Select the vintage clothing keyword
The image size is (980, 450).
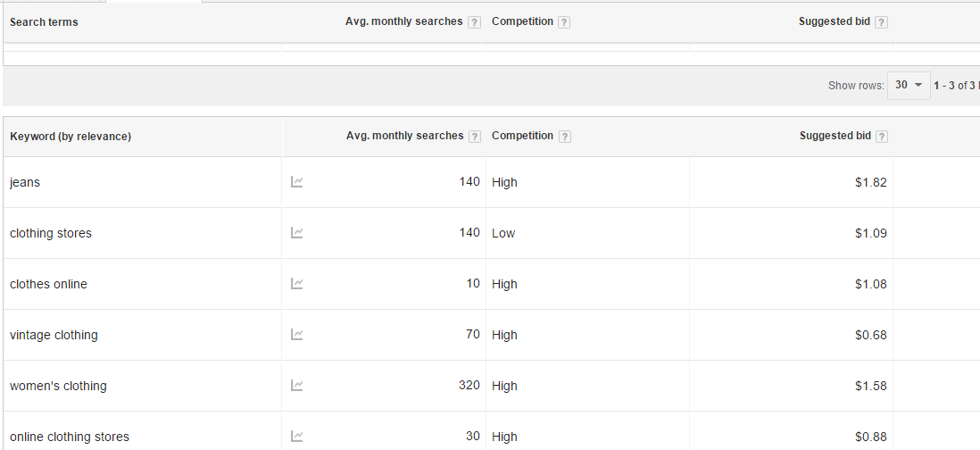pyautogui.click(x=54, y=335)
